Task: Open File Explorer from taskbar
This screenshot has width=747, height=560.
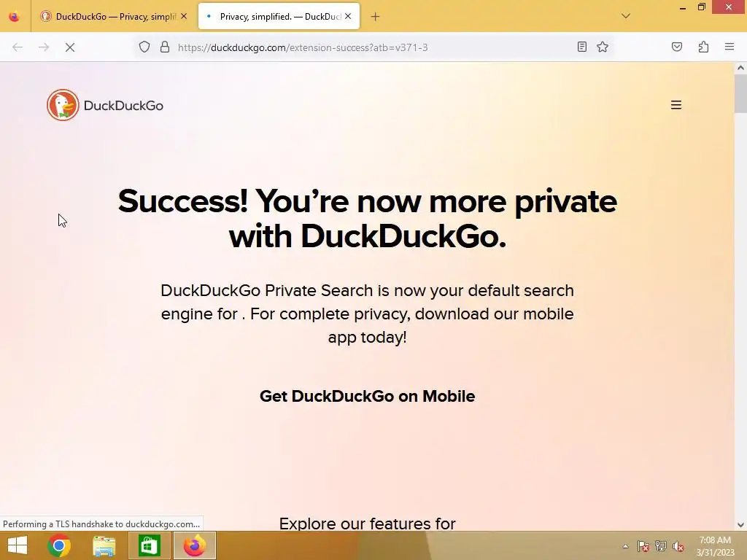Action: click(x=104, y=545)
